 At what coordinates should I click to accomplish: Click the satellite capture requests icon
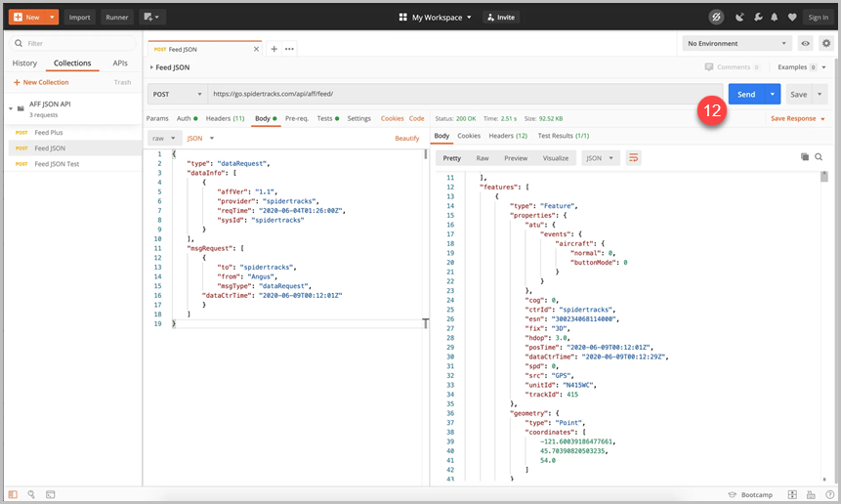739,18
